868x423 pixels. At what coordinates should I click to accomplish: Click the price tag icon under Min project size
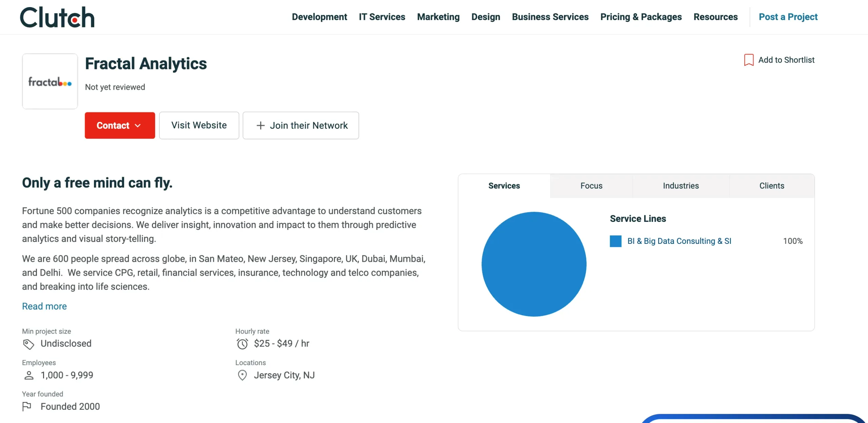(x=28, y=344)
